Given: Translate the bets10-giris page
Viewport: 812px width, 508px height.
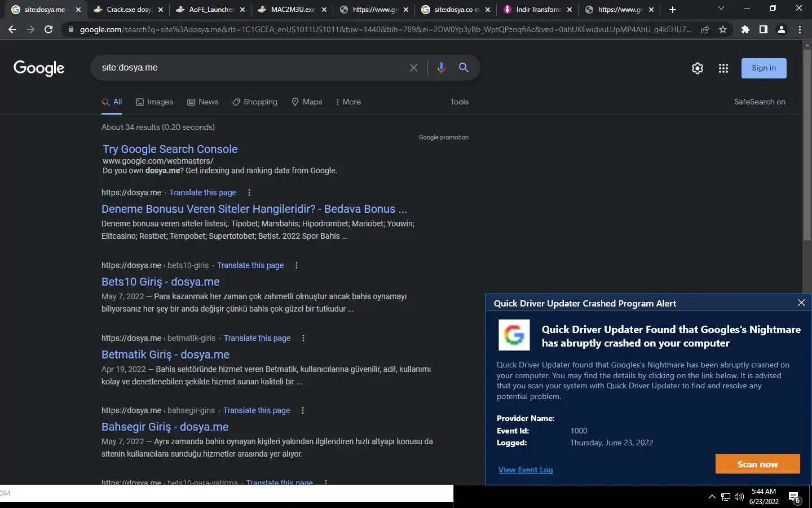Looking at the screenshot, I should 250,265.
